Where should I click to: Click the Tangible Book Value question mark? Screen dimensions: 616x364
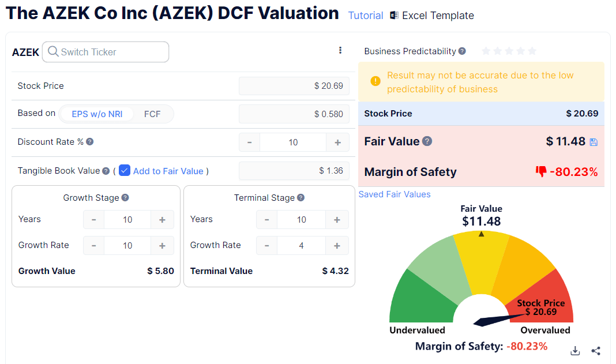point(104,171)
